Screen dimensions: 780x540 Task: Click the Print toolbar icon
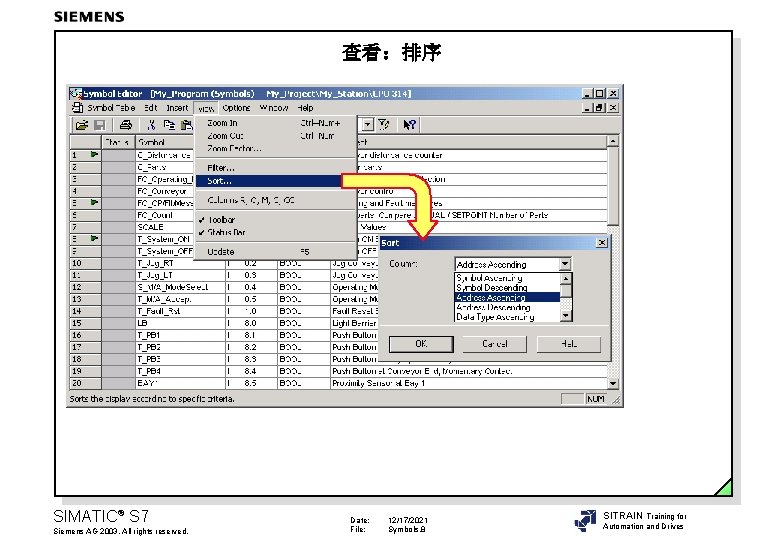pos(126,125)
